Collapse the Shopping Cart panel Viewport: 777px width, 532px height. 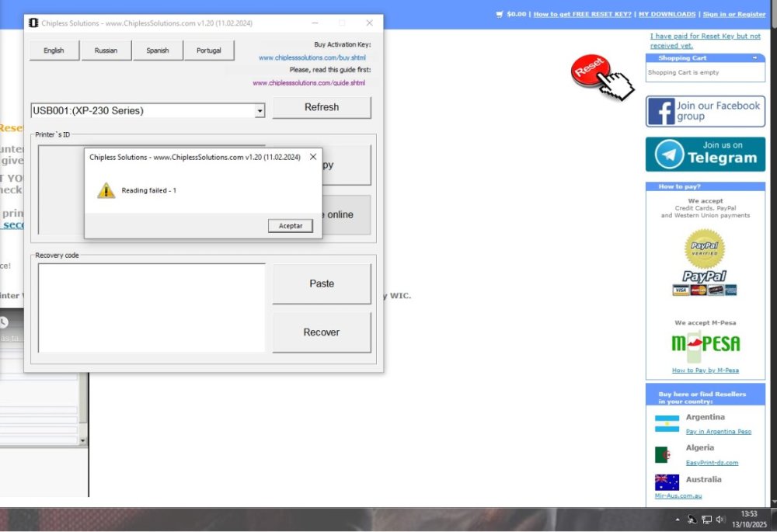(x=753, y=58)
